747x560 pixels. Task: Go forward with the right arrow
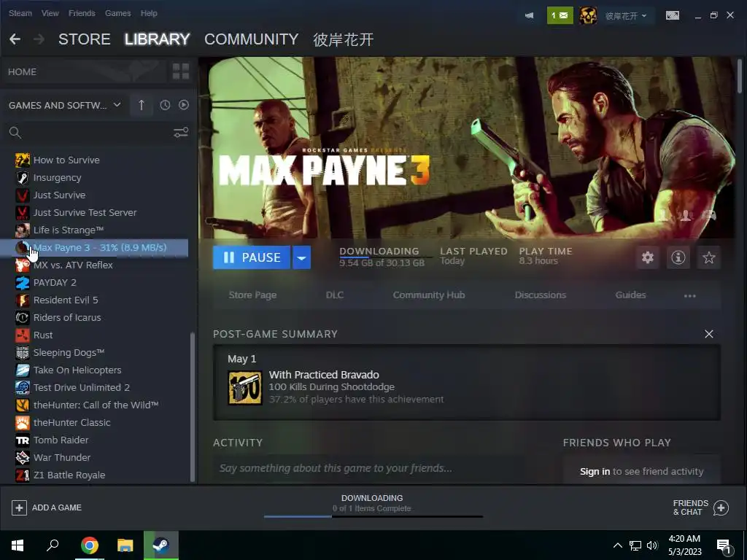[x=39, y=39]
